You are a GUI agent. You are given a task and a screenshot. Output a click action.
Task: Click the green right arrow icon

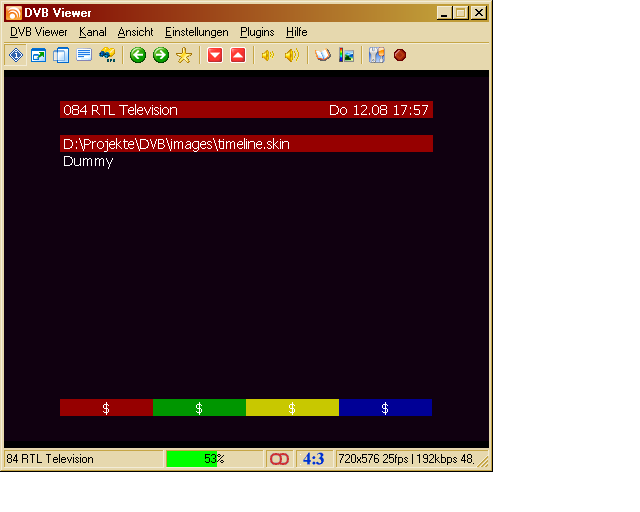(161, 55)
